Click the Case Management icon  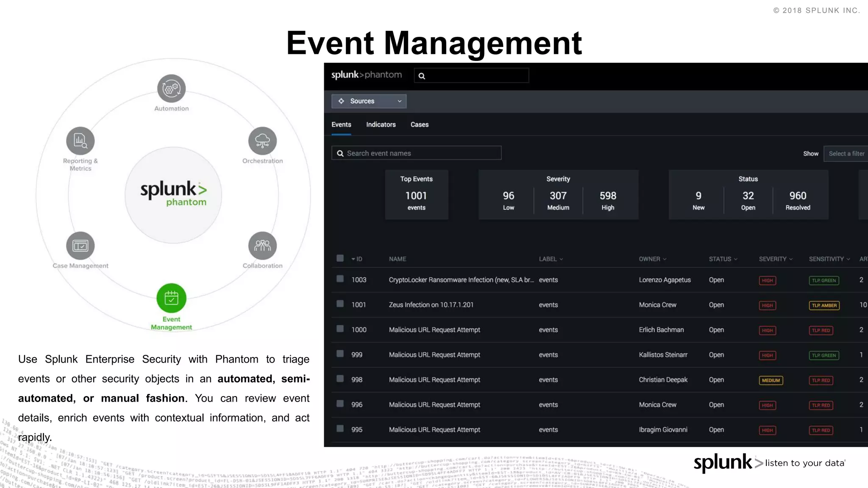tap(80, 246)
